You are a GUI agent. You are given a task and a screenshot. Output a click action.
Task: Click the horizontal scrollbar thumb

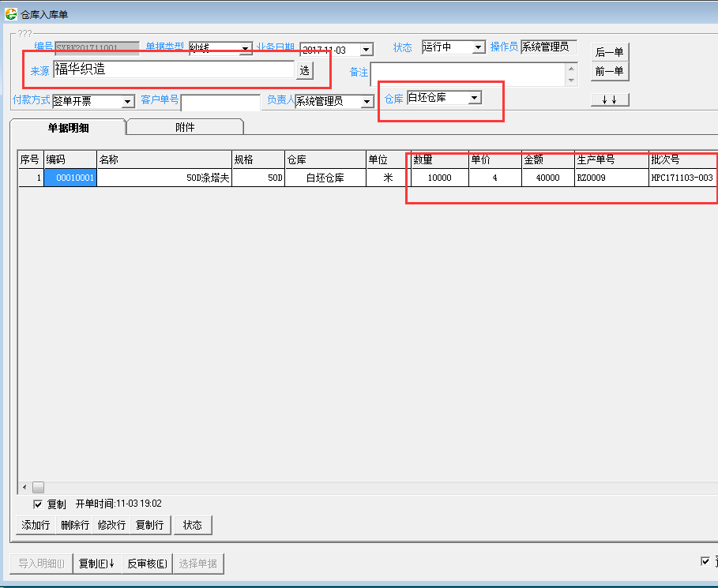38,487
